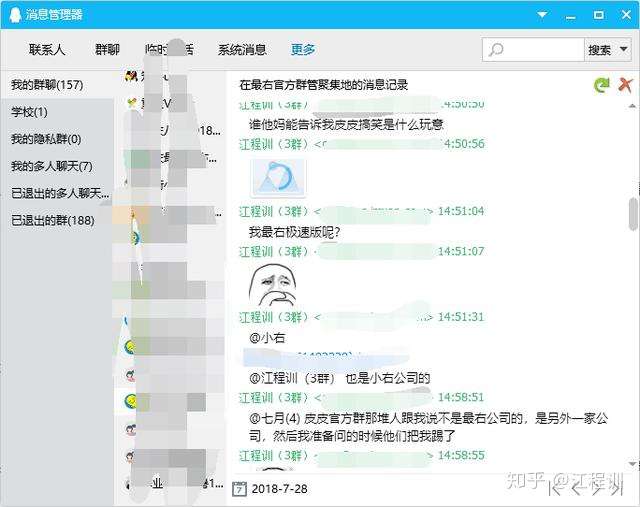640x507 pixels.
Task: Click title 在最右官方群管聚集地的消息记录
Action: point(324,85)
